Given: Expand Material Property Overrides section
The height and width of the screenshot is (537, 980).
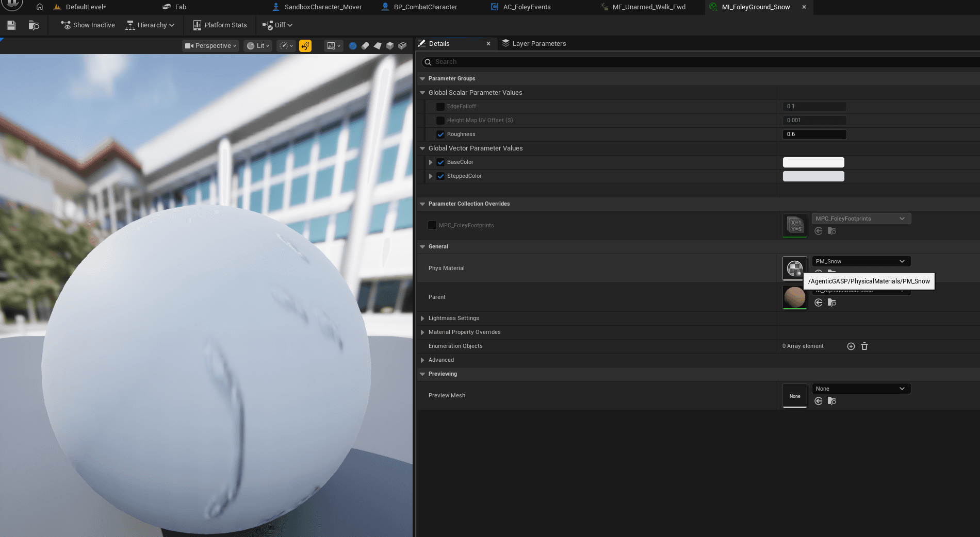Looking at the screenshot, I should tap(422, 332).
